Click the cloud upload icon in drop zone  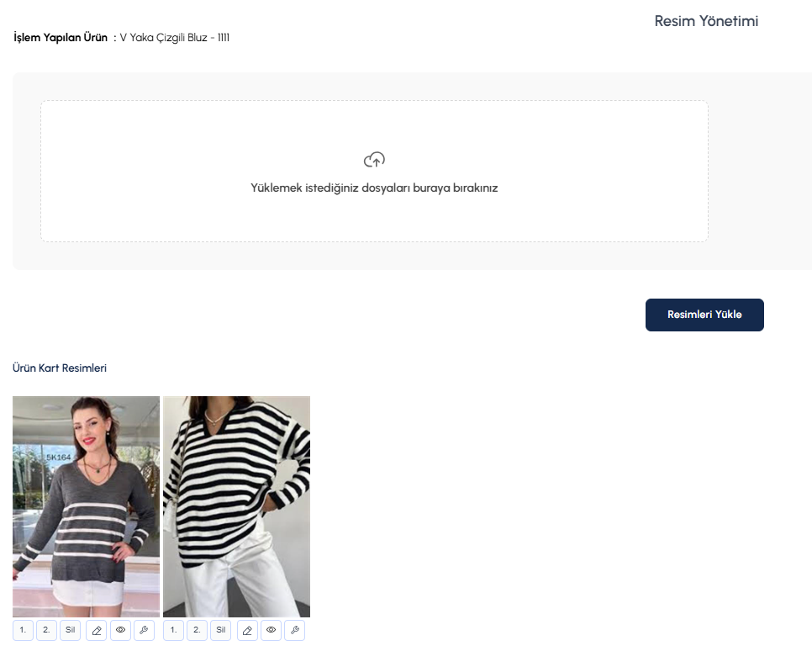374,160
